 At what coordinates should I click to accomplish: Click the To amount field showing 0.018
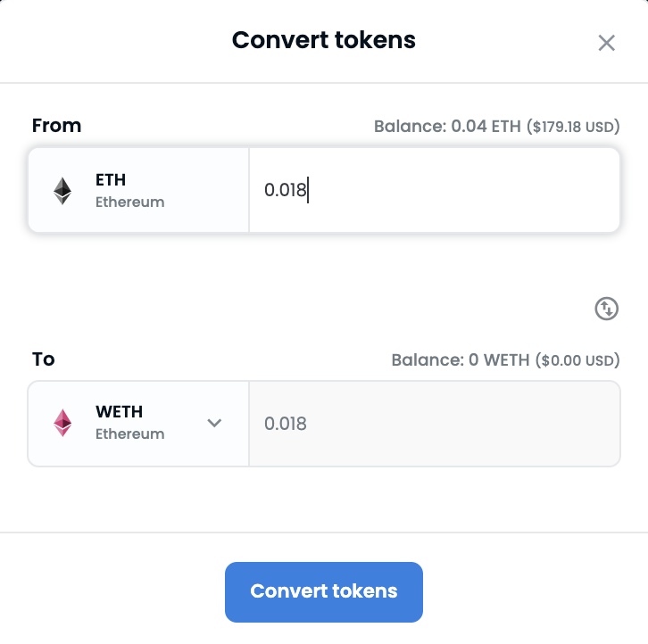click(x=435, y=424)
